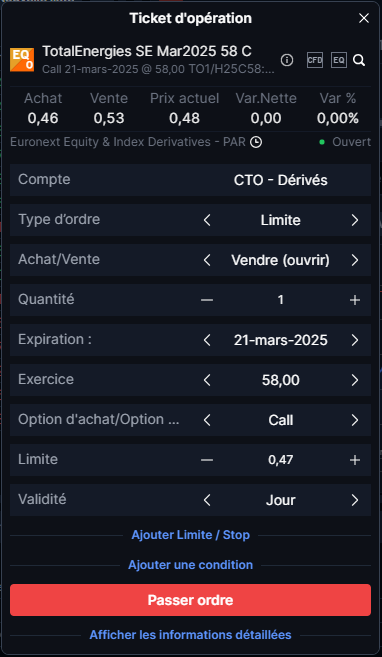Click the Passer ordre button
Screen dimensions: 382x657
191,600
